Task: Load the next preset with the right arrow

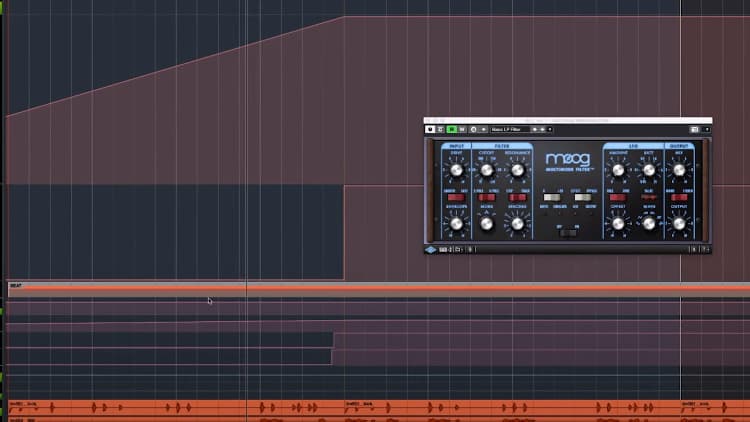Action: (542, 130)
